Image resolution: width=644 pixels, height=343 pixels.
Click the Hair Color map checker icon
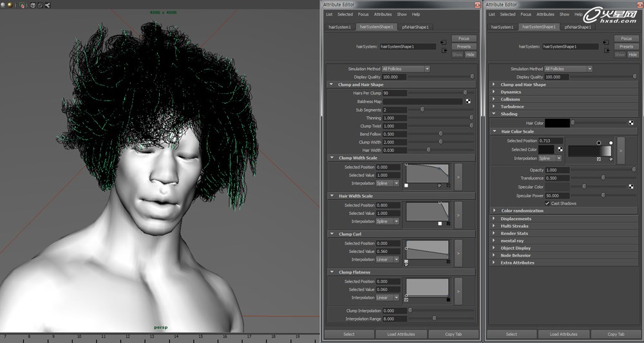pos(631,122)
